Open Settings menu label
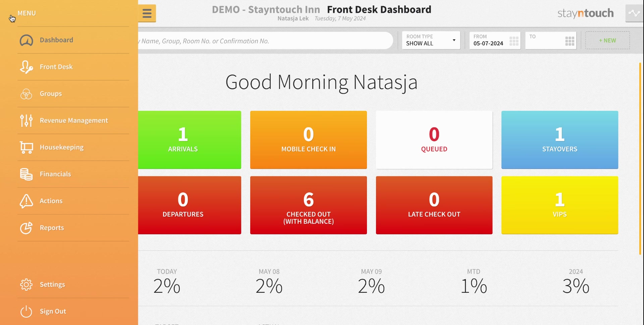Viewport: 644px width, 325px height. tap(52, 284)
